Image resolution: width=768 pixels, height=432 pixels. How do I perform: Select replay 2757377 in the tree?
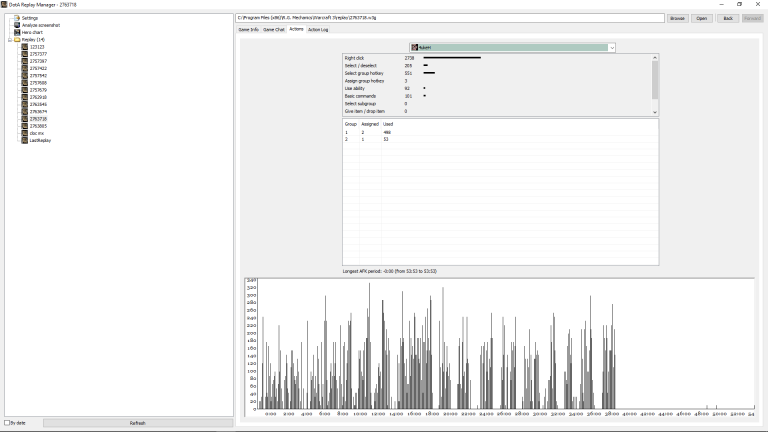click(38, 54)
